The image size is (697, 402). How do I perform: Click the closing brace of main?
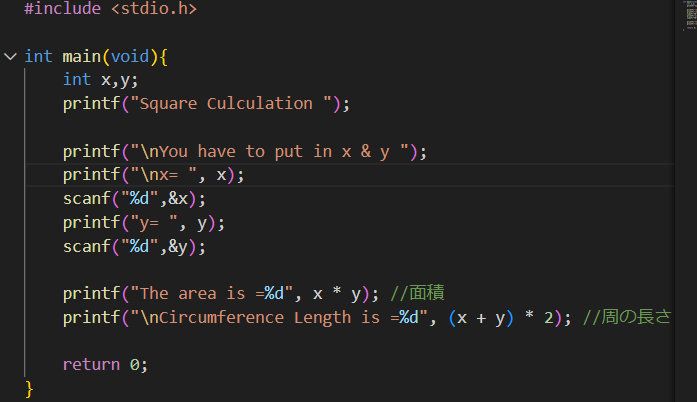click(x=29, y=389)
